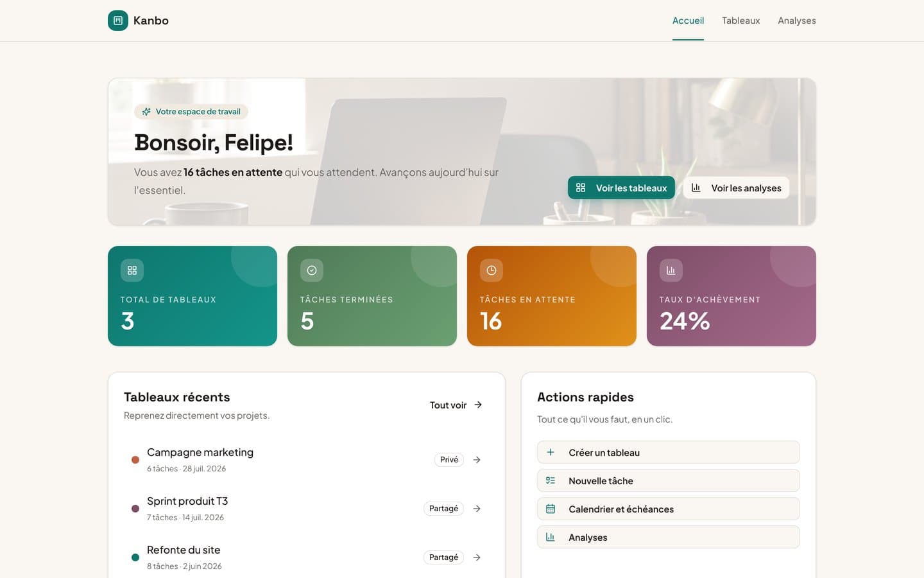The height and width of the screenshot is (578, 924).
Task: Click the arrow on Sprint produit T3 row
Action: point(477,509)
